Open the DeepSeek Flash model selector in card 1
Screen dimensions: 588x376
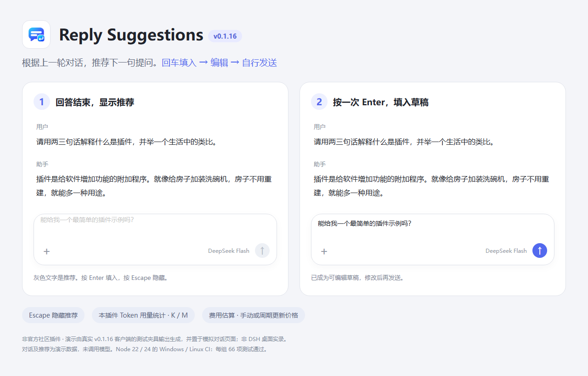[229, 251]
